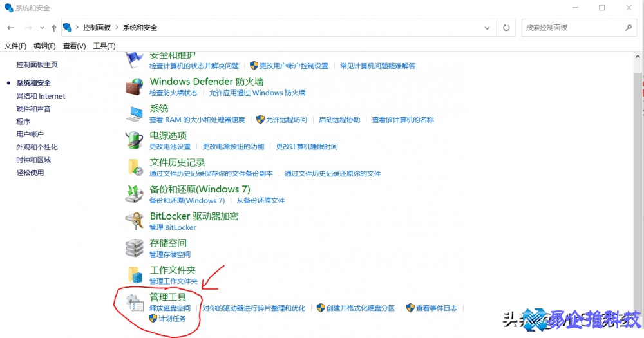Click 释放磁盘空间 link

coord(170,308)
